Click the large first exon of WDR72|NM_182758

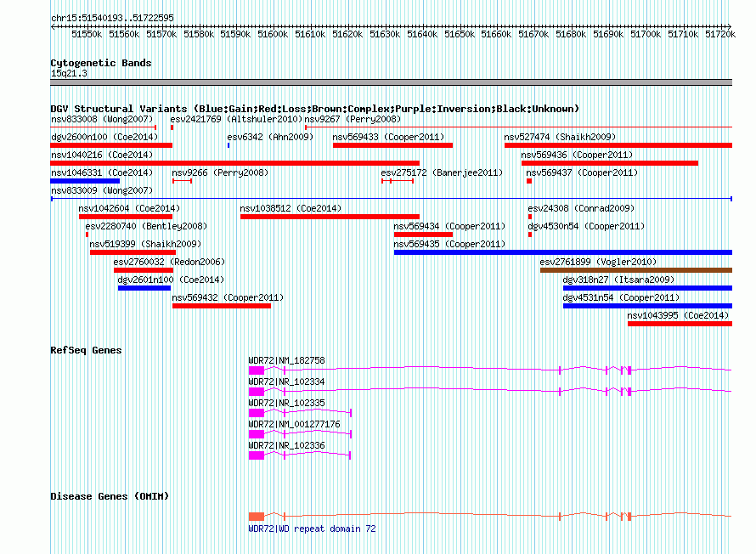(x=257, y=370)
